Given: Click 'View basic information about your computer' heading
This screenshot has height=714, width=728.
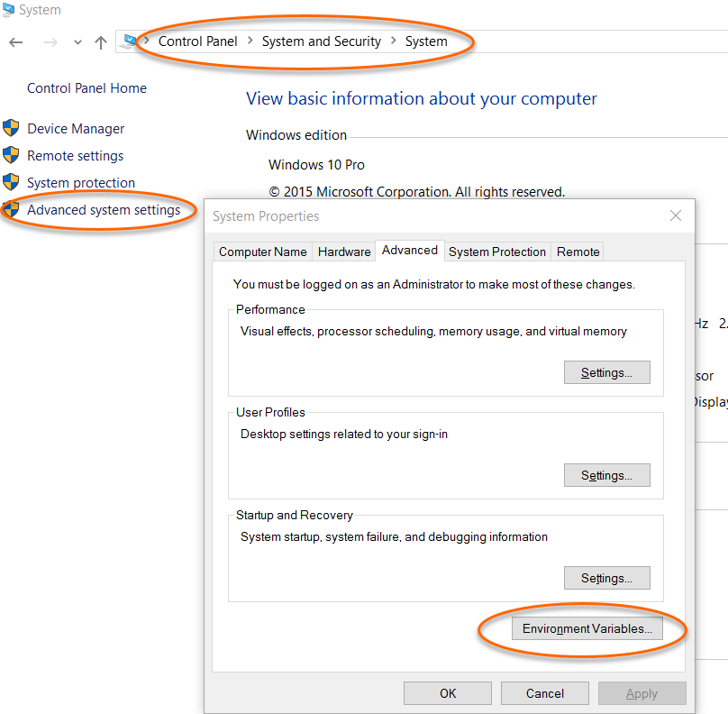Looking at the screenshot, I should click(x=422, y=98).
